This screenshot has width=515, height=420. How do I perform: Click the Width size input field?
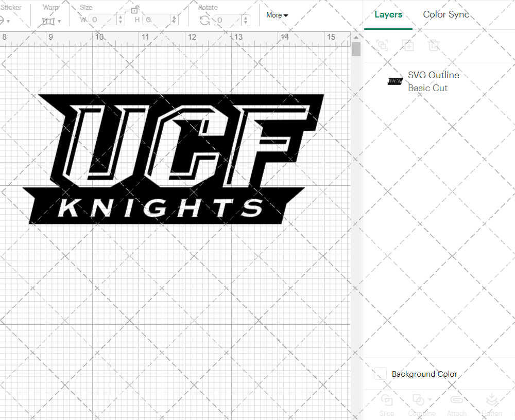click(103, 20)
